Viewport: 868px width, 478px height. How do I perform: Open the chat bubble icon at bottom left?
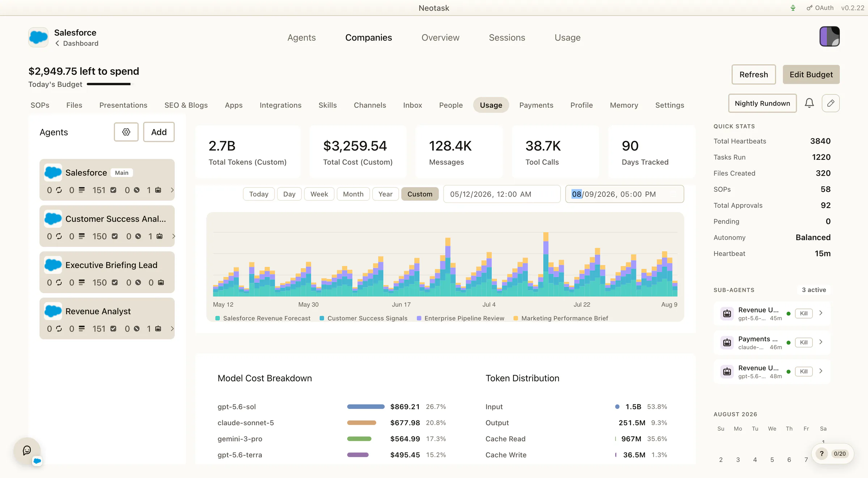[x=27, y=450]
